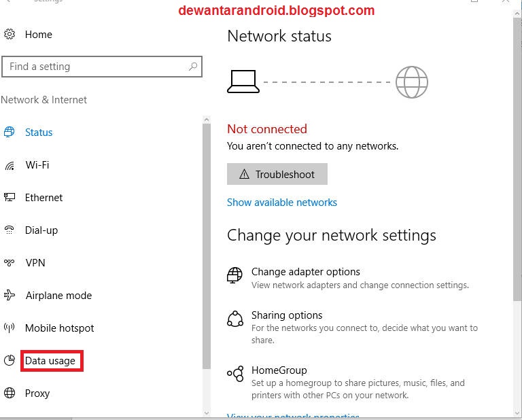Open the Dial-up settings page
The height and width of the screenshot is (420, 522).
tap(41, 230)
